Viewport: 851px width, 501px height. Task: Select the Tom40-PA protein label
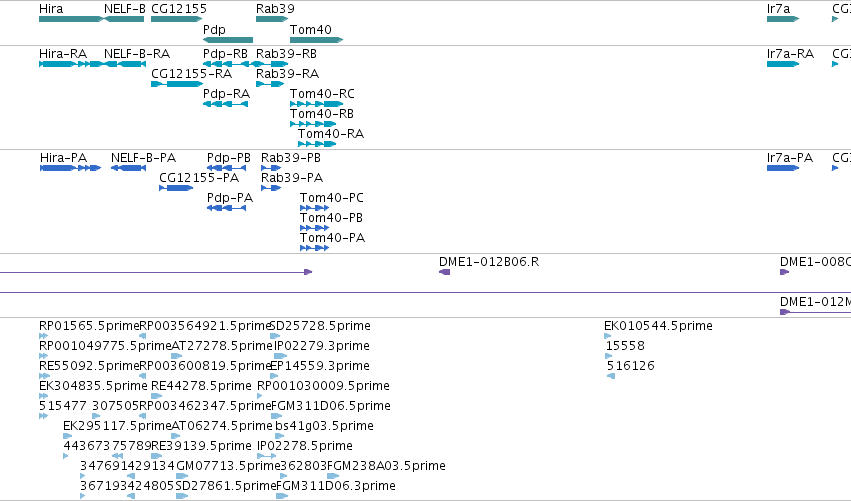click(333, 239)
